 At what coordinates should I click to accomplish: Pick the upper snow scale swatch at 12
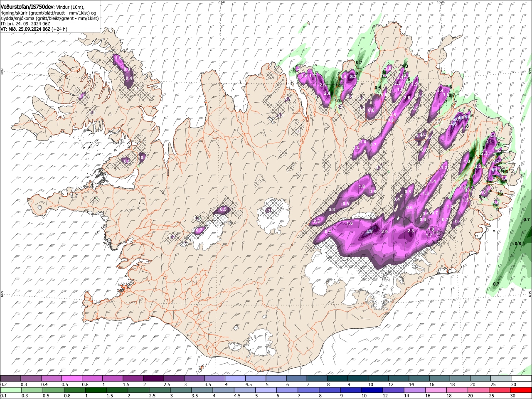[x=398, y=378]
